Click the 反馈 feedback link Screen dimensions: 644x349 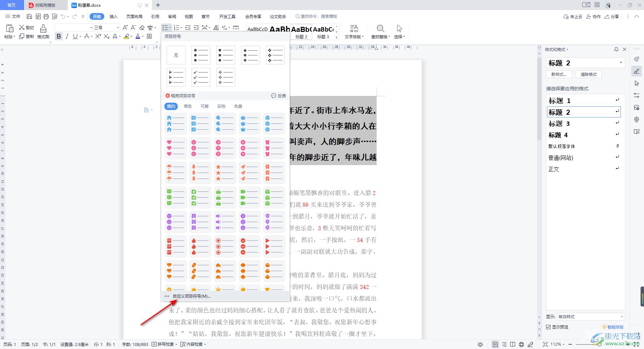pyautogui.click(x=278, y=96)
